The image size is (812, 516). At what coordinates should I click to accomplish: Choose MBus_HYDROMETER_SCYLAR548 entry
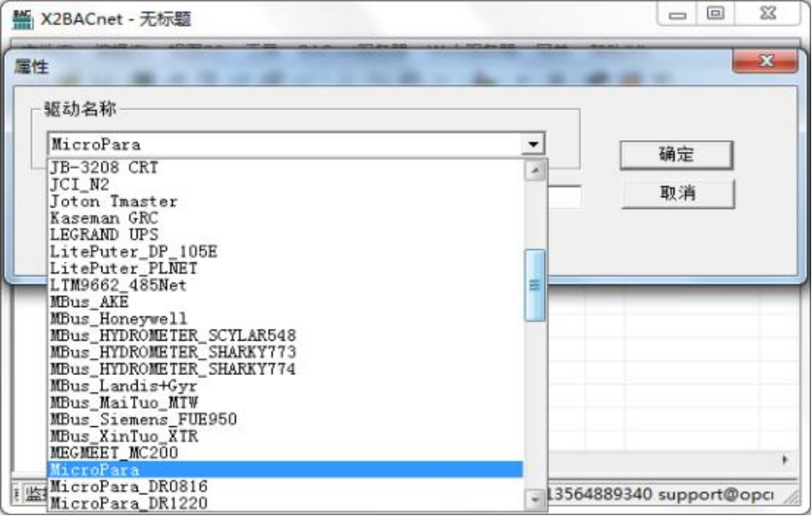[285, 336]
